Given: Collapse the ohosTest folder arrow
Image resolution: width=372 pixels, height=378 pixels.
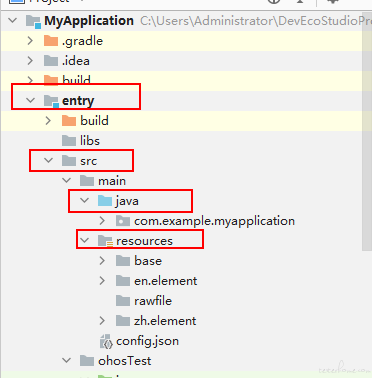Looking at the screenshot, I should point(67,361).
